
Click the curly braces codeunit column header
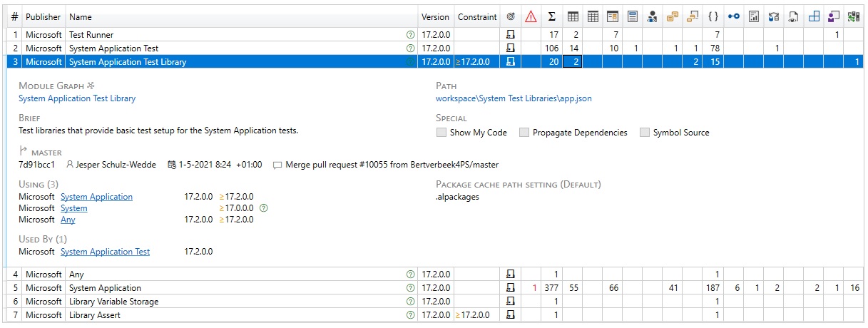[713, 17]
